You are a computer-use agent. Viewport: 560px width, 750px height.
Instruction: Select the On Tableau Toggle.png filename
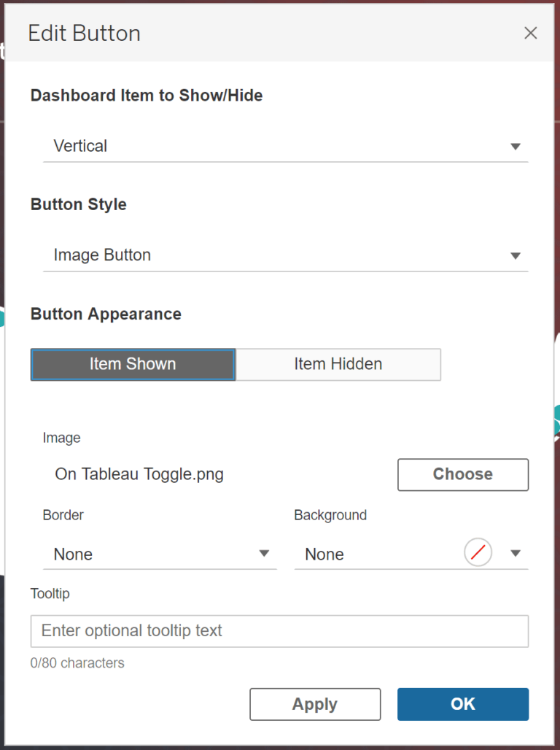tap(139, 474)
